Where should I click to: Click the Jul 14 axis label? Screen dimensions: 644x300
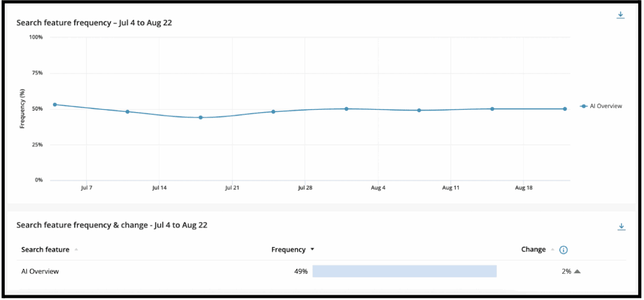159,188
